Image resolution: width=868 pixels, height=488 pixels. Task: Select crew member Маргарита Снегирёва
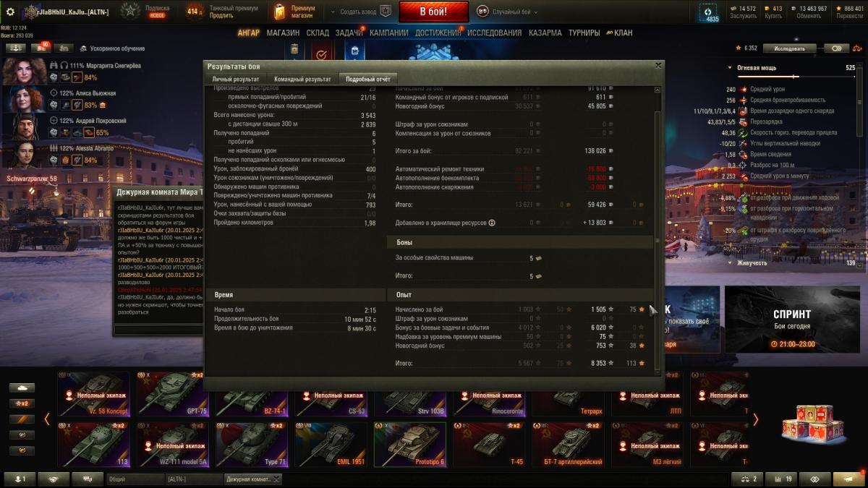pos(72,71)
